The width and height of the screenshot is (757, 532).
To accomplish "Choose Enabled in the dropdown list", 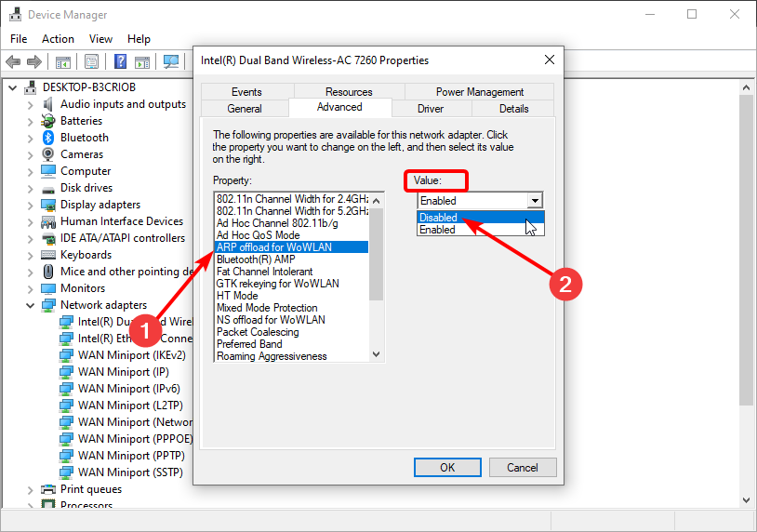I will pyautogui.click(x=481, y=230).
